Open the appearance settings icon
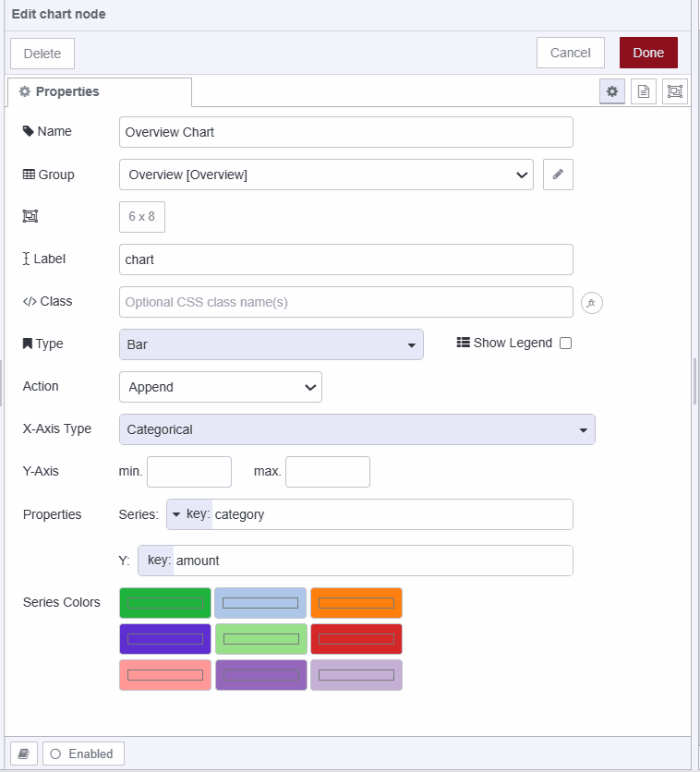 tap(674, 91)
